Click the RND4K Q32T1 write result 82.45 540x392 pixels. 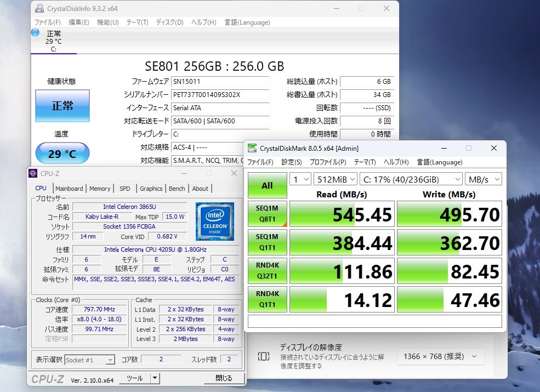[x=450, y=271]
